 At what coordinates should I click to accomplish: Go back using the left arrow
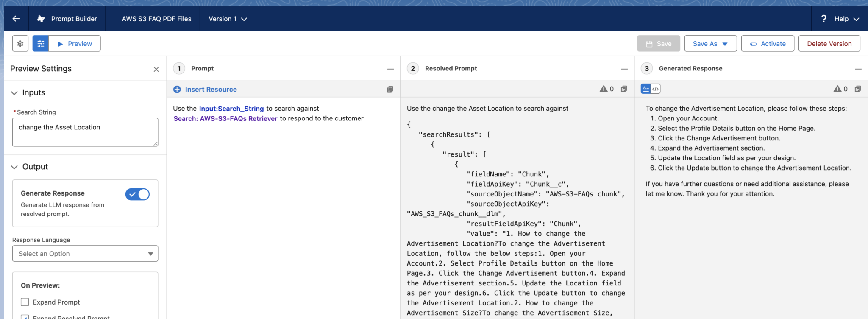pyautogui.click(x=16, y=19)
